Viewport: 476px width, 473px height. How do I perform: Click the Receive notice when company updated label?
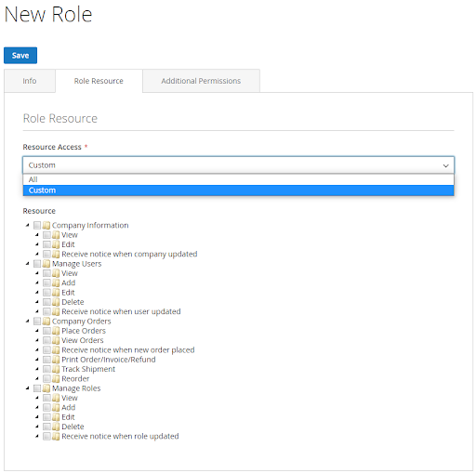(x=129, y=254)
